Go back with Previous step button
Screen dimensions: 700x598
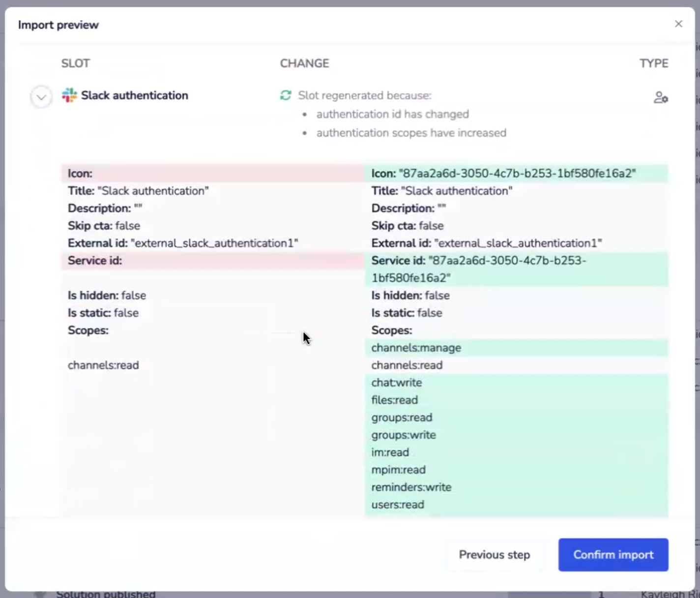point(495,555)
